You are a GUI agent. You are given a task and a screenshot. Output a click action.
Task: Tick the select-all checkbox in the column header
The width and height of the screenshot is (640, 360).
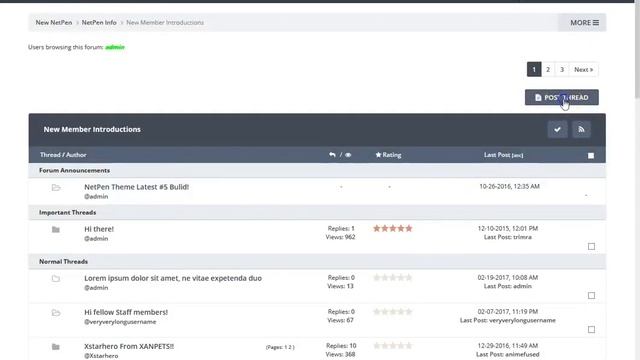point(591,156)
